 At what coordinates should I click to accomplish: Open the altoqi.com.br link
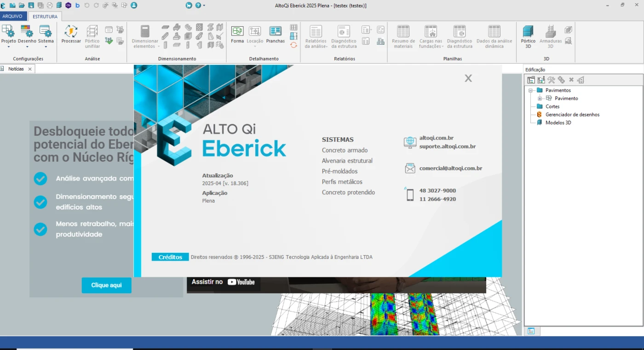click(x=437, y=138)
